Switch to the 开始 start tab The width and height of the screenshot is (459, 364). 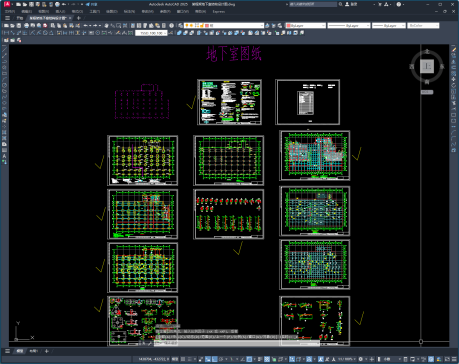point(20,18)
